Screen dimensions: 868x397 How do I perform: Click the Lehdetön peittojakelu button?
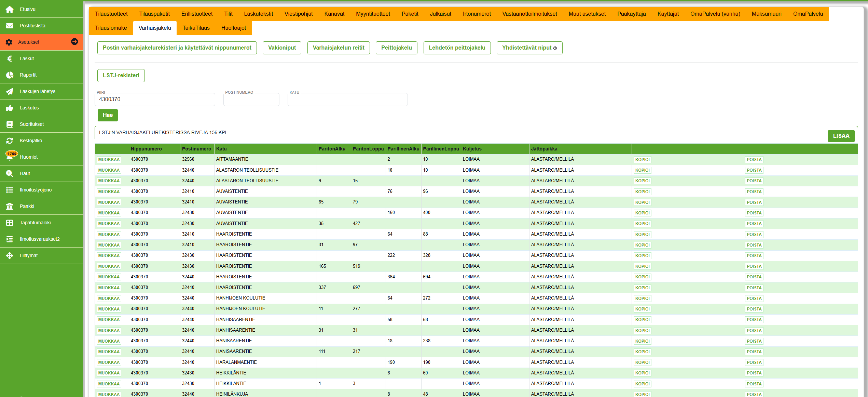[457, 48]
